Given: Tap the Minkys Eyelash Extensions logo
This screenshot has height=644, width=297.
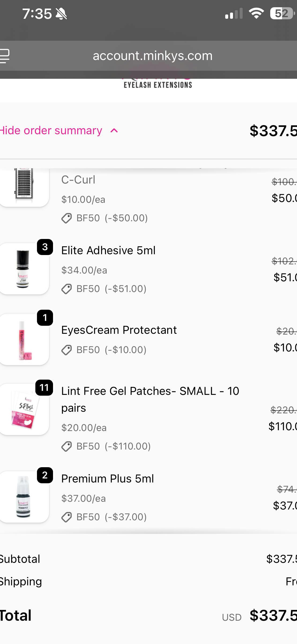Looking at the screenshot, I should (x=158, y=84).
